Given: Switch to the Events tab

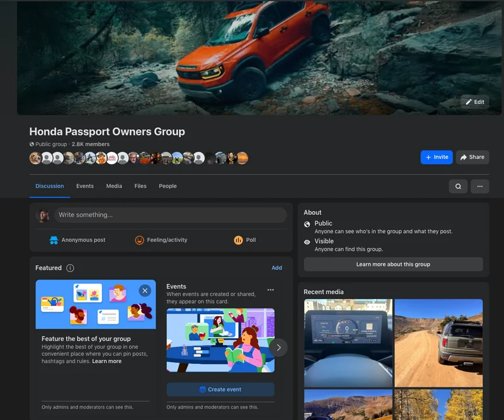Looking at the screenshot, I should click(x=85, y=186).
